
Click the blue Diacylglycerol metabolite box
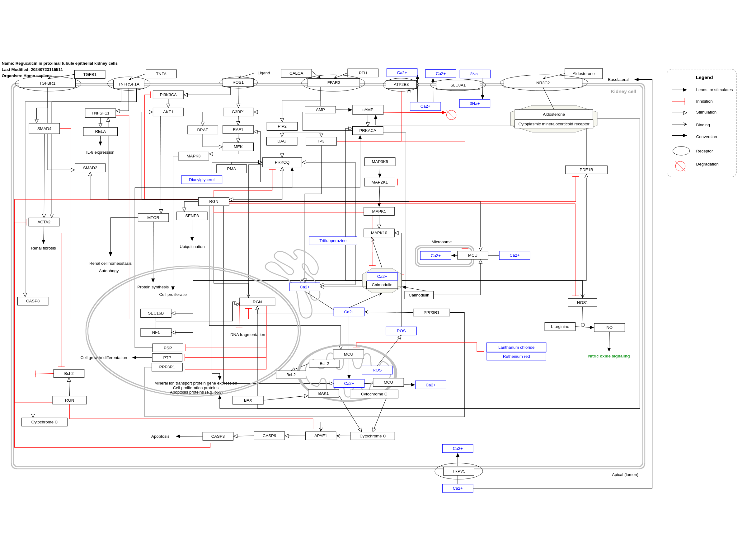tap(202, 180)
